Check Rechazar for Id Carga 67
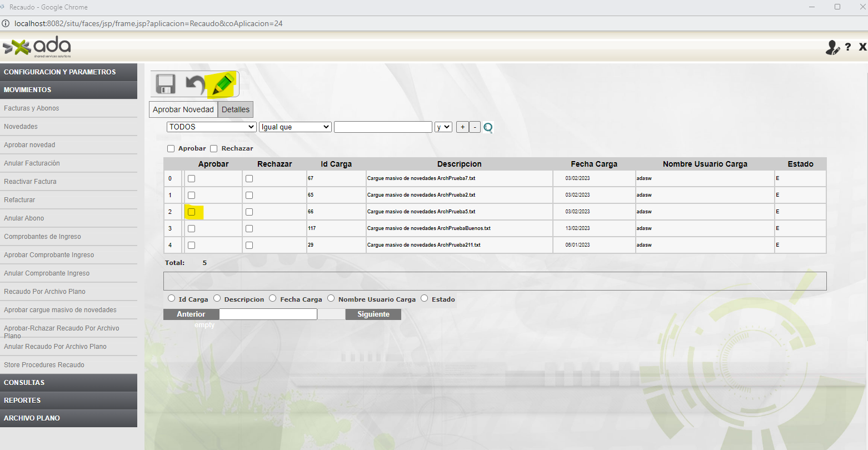 point(249,178)
